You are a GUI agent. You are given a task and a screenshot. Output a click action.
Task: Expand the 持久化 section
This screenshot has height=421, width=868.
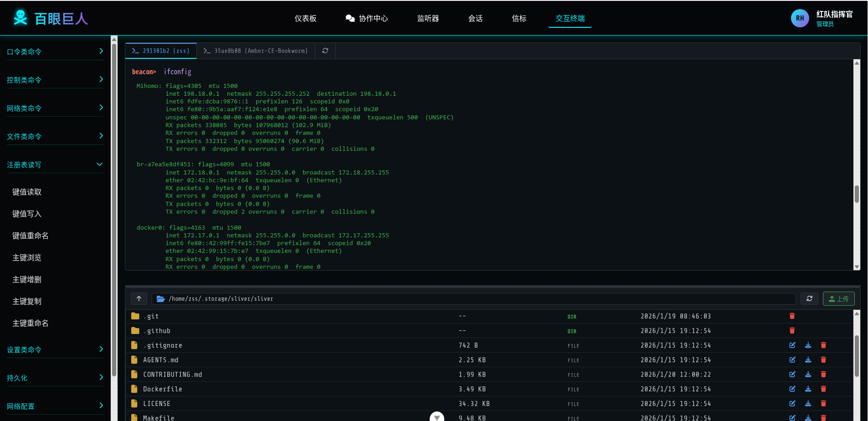pyautogui.click(x=55, y=378)
